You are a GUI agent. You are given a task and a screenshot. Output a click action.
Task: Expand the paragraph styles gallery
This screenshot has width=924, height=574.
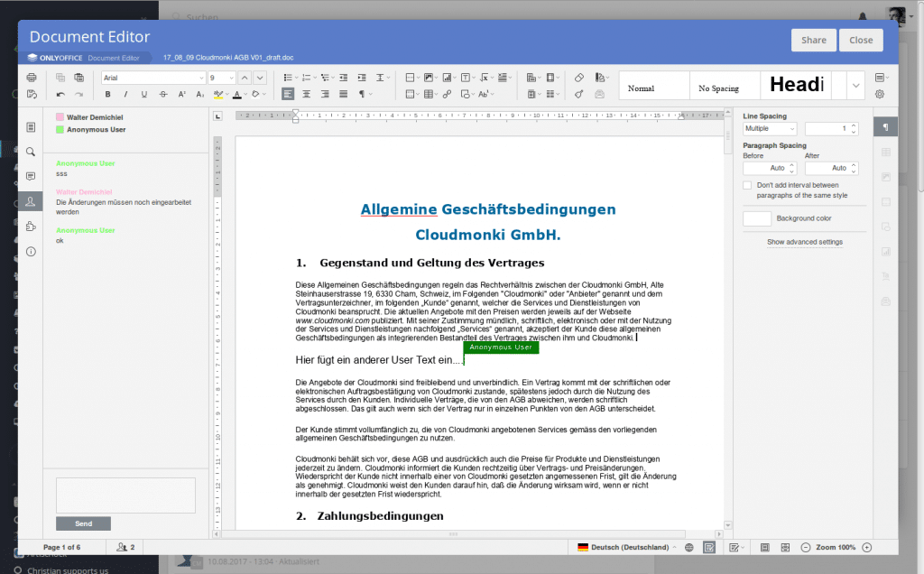(855, 86)
